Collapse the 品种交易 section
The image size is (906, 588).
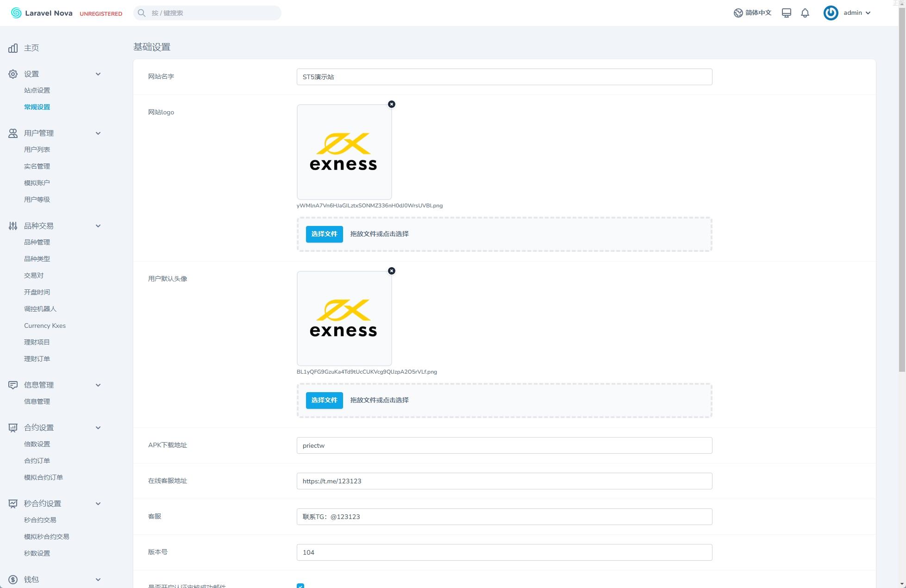[98, 226]
